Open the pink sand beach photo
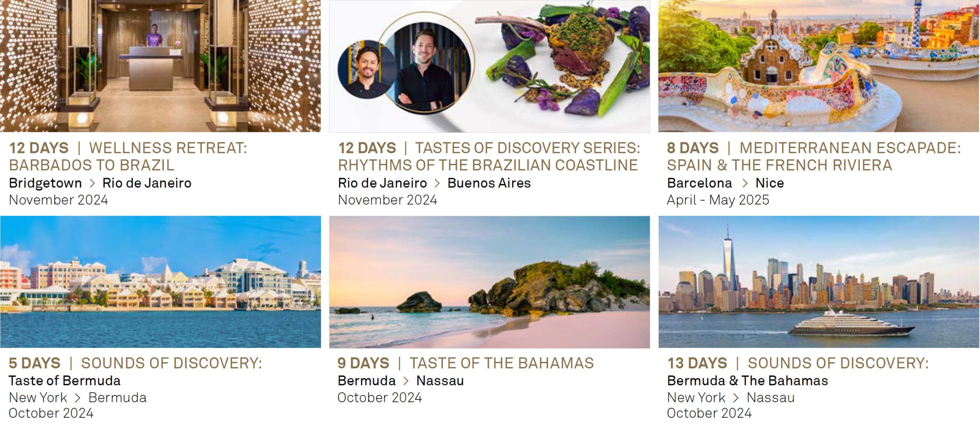Image resolution: width=980 pixels, height=431 pixels. tap(489, 282)
